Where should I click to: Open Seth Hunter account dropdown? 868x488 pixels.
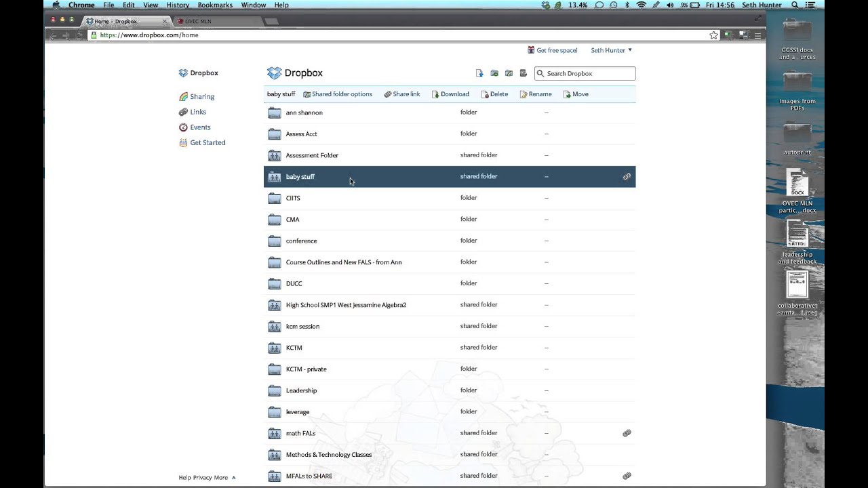click(611, 50)
